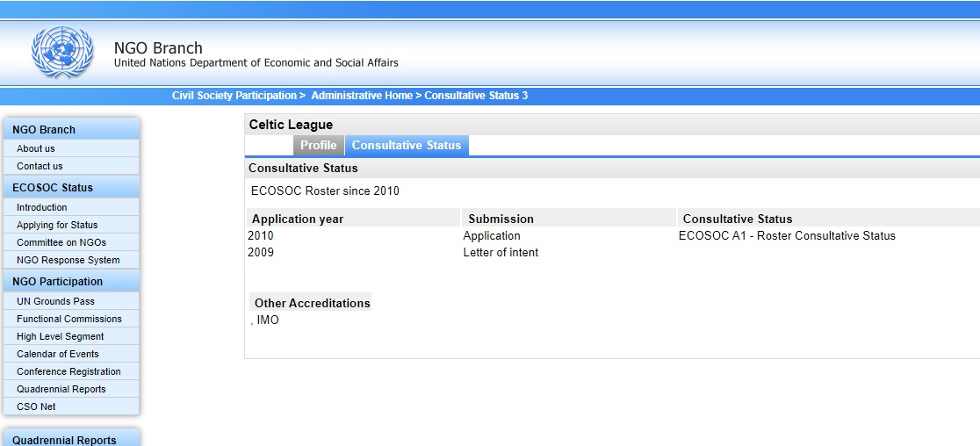Click Consultative Status 3 breadcrumb

click(x=476, y=96)
